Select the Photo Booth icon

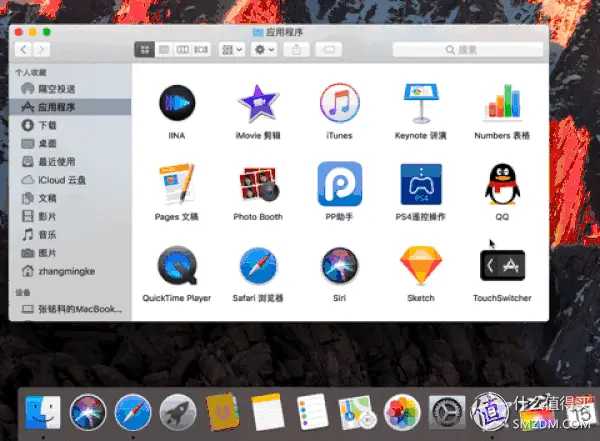259,184
